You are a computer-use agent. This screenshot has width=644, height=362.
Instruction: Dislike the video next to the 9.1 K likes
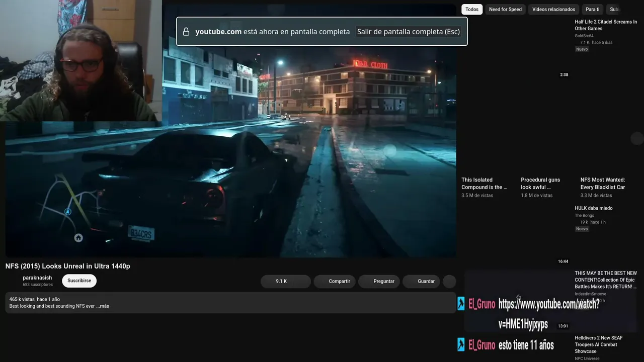(302, 282)
